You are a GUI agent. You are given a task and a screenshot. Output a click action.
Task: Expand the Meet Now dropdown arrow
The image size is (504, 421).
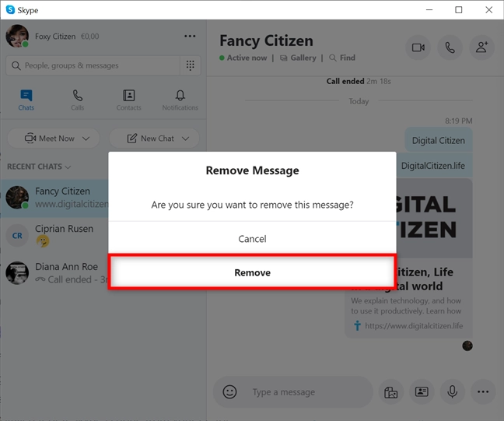point(86,139)
